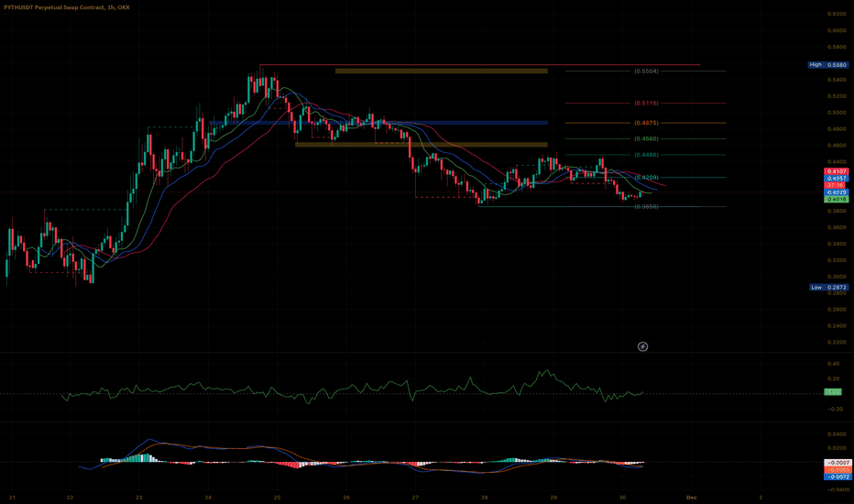
Task: Click the Dec label on time axis
Action: pos(692,498)
